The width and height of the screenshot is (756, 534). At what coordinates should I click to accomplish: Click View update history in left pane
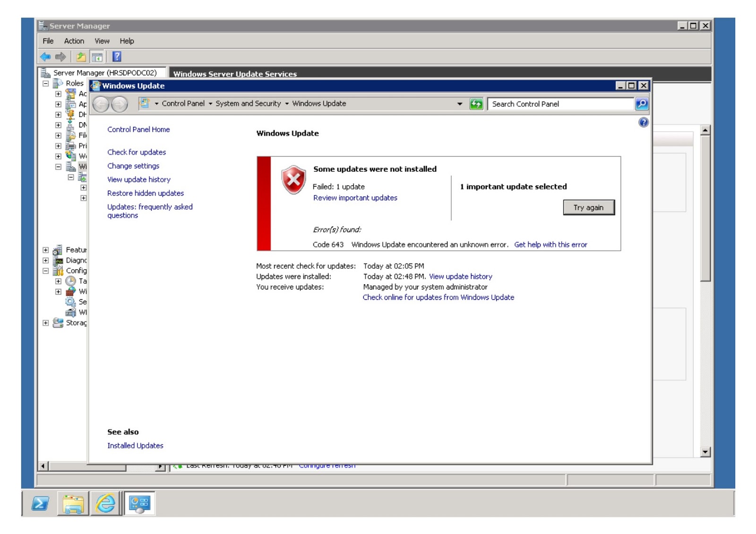139,179
